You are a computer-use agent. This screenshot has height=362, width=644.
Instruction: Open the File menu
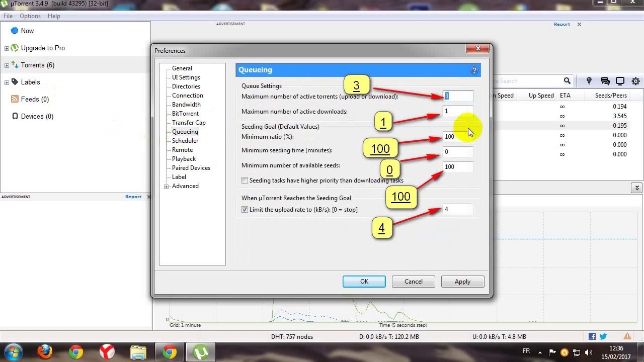[x=8, y=16]
